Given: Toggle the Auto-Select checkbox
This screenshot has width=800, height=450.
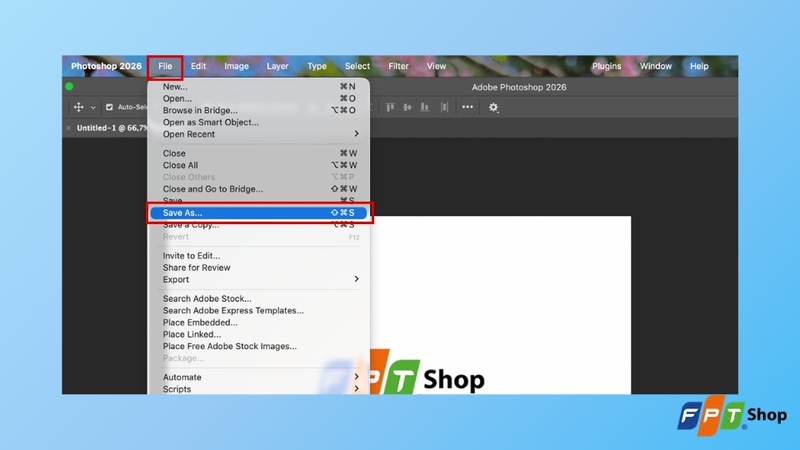Looking at the screenshot, I should [x=109, y=107].
